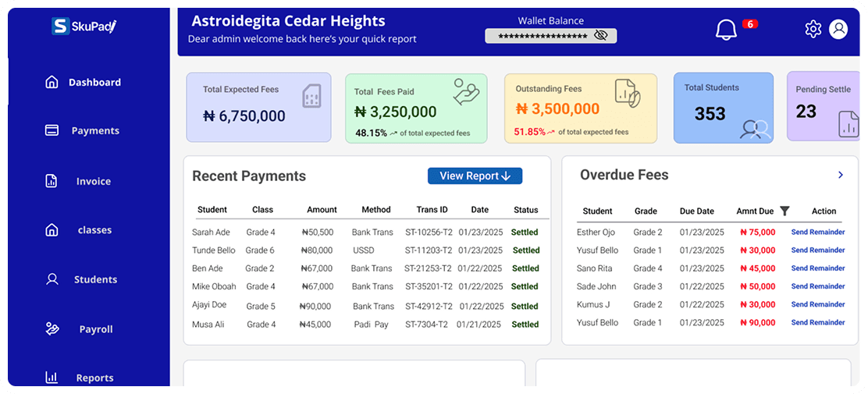This screenshot has height=394, width=868.
Task: Open the Total Fees Paid card
Action: 416,108
